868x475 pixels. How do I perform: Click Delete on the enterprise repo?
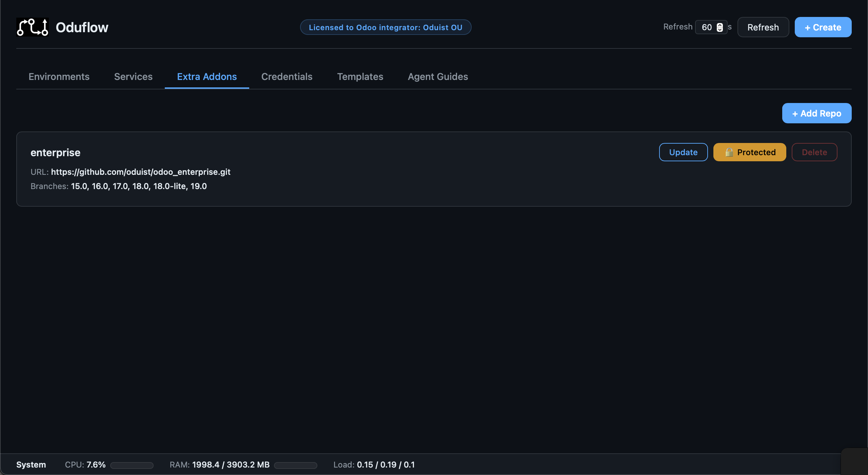pyautogui.click(x=814, y=152)
